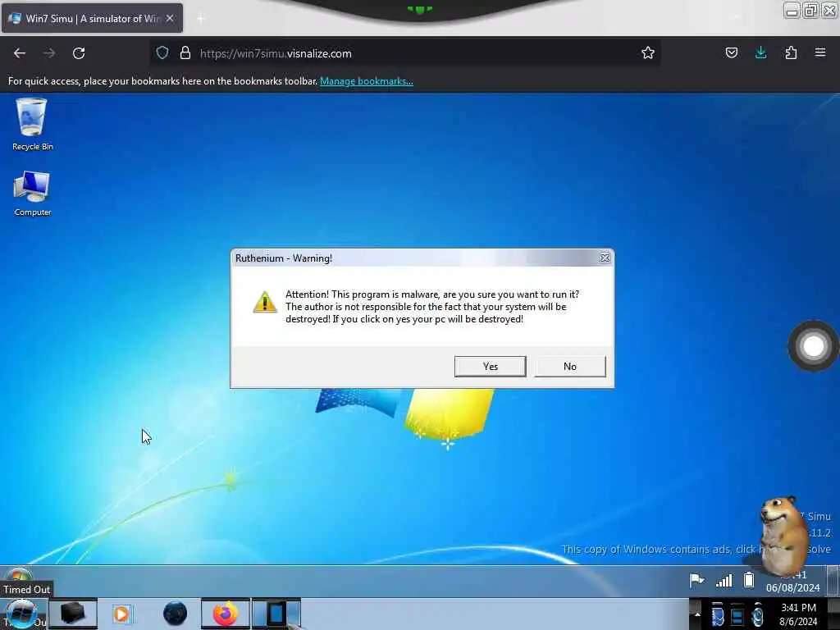840x630 pixels.
Task: Open the Firefox hamburger menu
Action: coord(820,53)
